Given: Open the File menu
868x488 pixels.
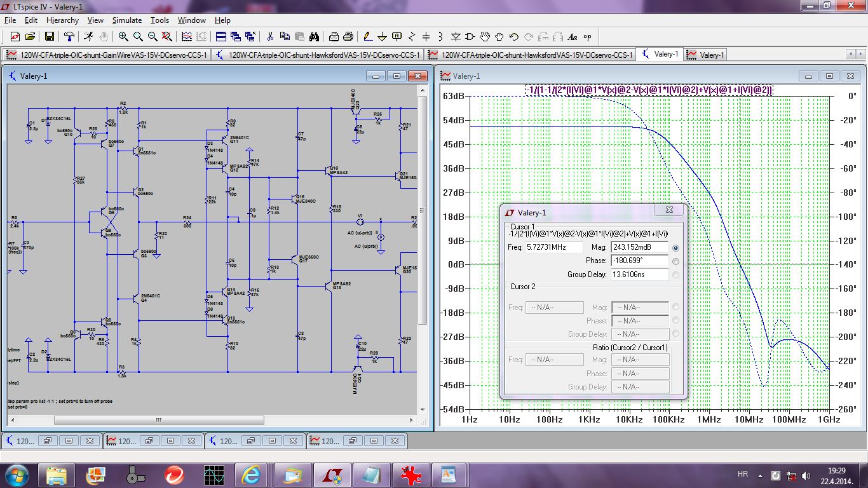Looking at the screenshot, I should coord(10,20).
